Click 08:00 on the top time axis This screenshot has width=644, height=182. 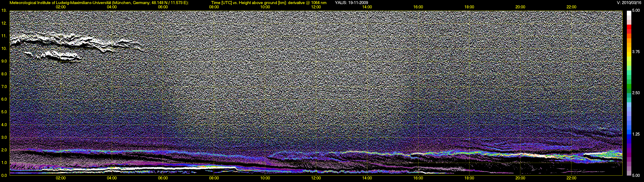coord(214,7)
